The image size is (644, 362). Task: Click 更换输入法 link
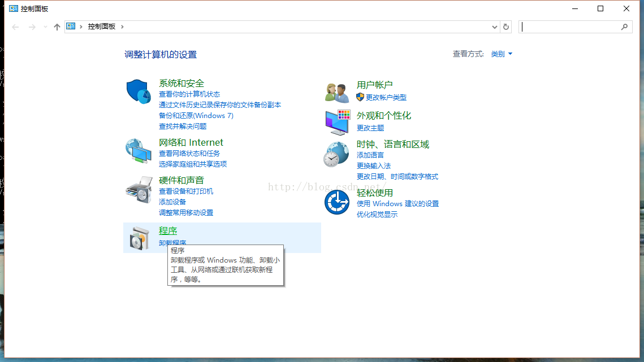click(x=374, y=166)
